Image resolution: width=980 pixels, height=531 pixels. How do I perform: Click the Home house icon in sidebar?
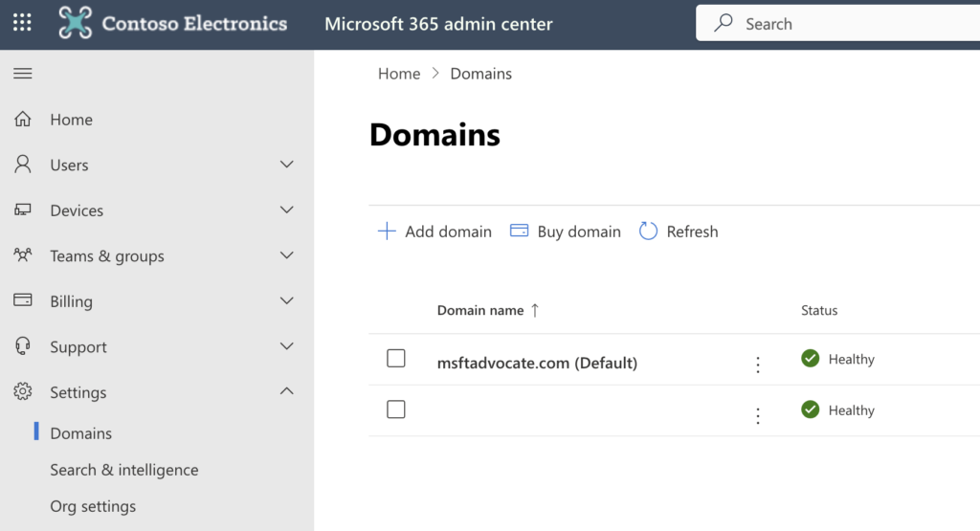tap(23, 120)
